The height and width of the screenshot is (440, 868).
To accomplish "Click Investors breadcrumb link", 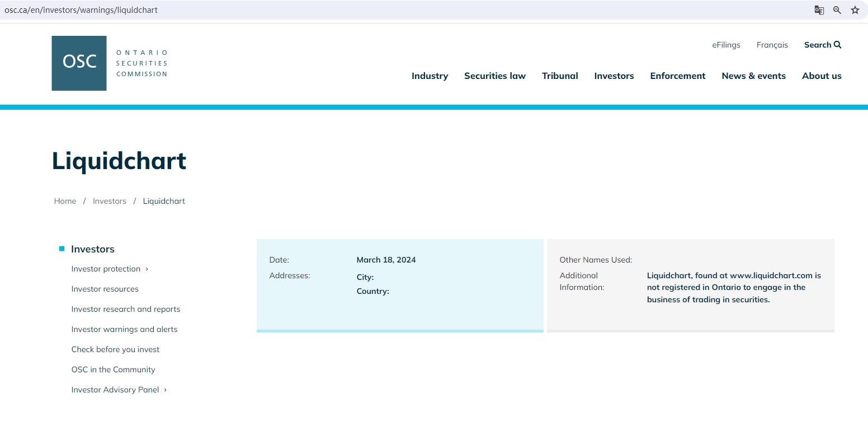I will tap(110, 202).
